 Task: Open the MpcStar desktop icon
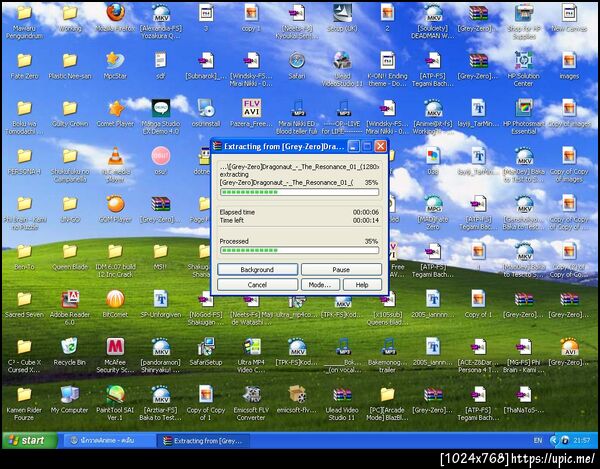point(115,61)
